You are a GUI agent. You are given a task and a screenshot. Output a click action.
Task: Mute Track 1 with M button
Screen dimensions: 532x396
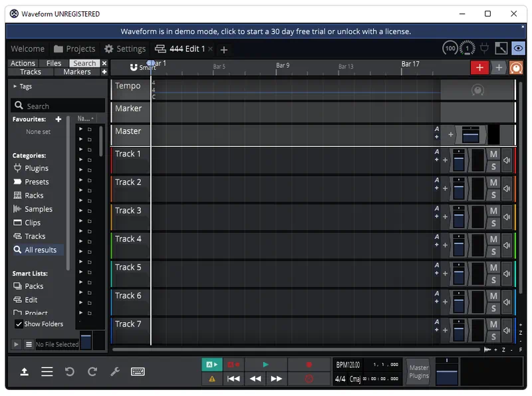click(x=493, y=154)
